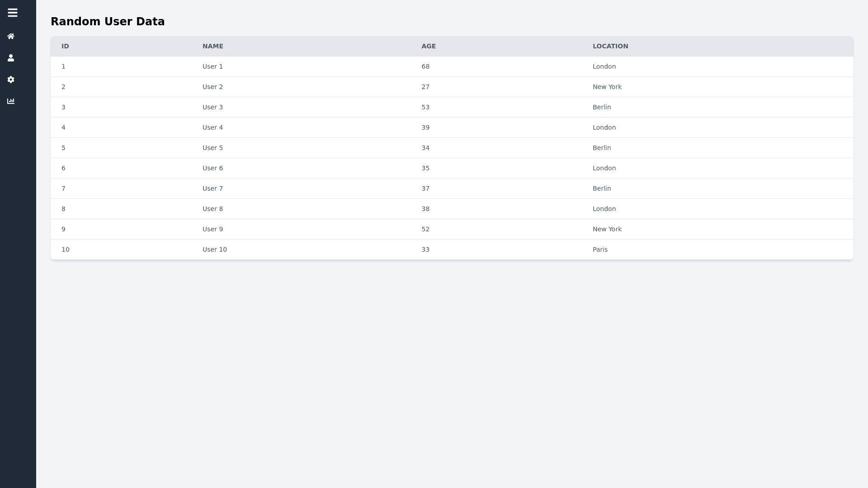Image resolution: width=868 pixels, height=488 pixels.
Task: Select the User 5 name cell
Action: (212, 148)
